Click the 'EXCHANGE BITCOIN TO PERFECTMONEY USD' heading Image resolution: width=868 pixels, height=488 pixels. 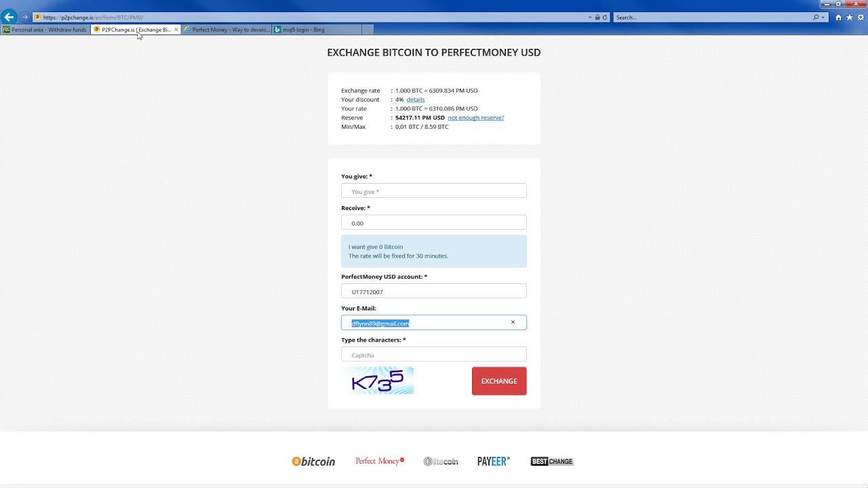click(x=434, y=52)
